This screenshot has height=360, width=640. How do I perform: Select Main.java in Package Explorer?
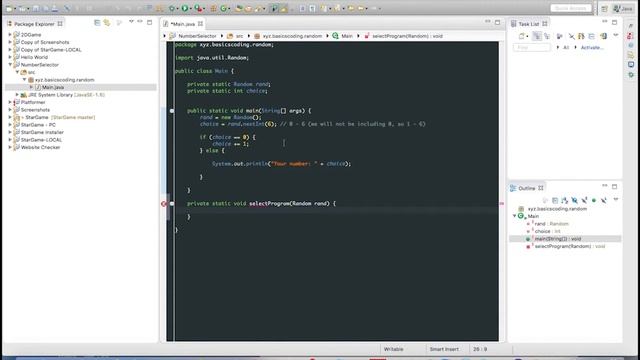(53, 87)
